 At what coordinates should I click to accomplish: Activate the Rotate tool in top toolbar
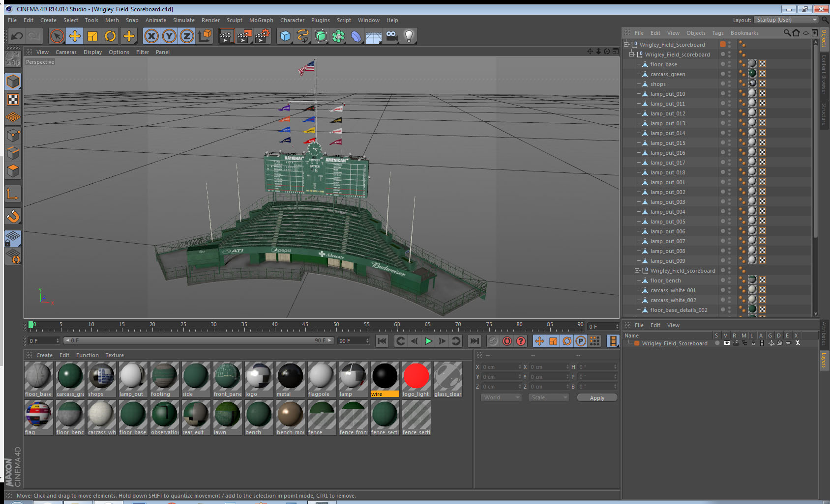pyautogui.click(x=111, y=36)
